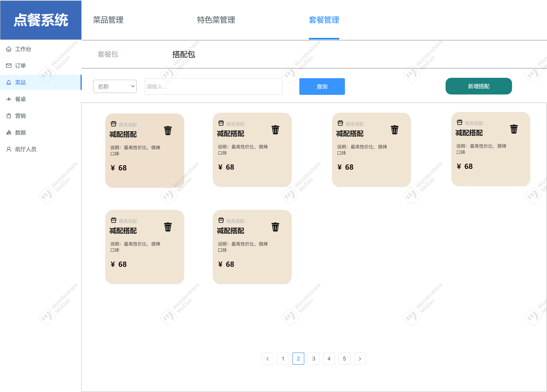This screenshot has width=547, height=392.
Task: Click gift icon on fourth top-row card
Action: pyautogui.click(x=460, y=122)
